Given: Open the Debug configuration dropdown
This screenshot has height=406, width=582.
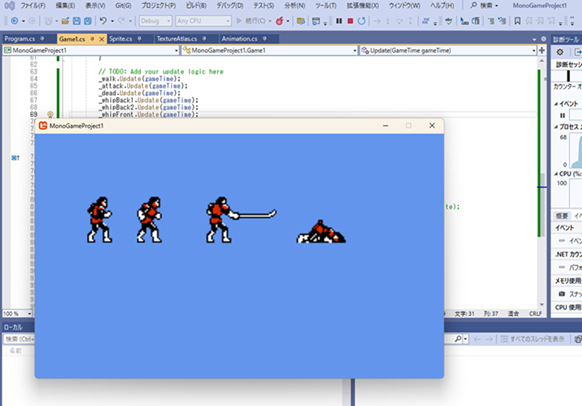Looking at the screenshot, I should 156,21.
